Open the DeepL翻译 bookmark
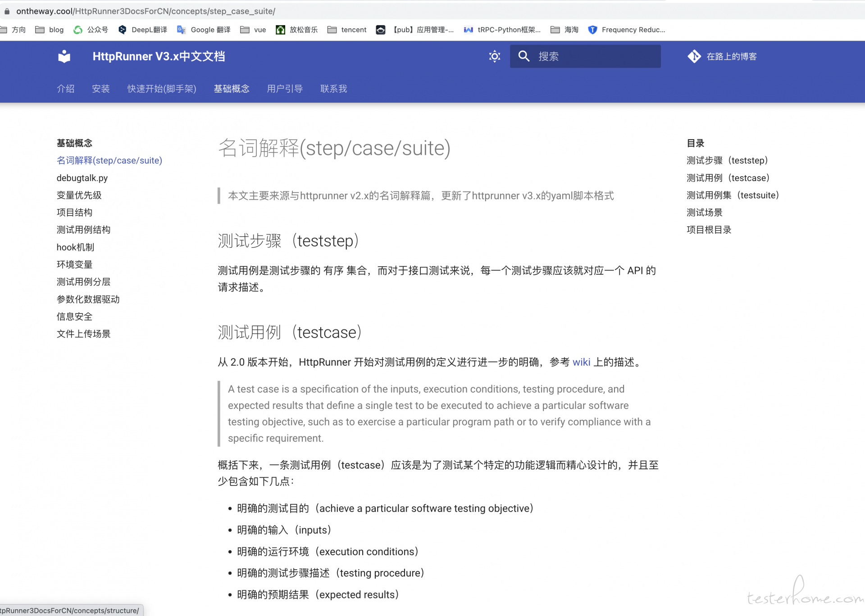 point(142,30)
